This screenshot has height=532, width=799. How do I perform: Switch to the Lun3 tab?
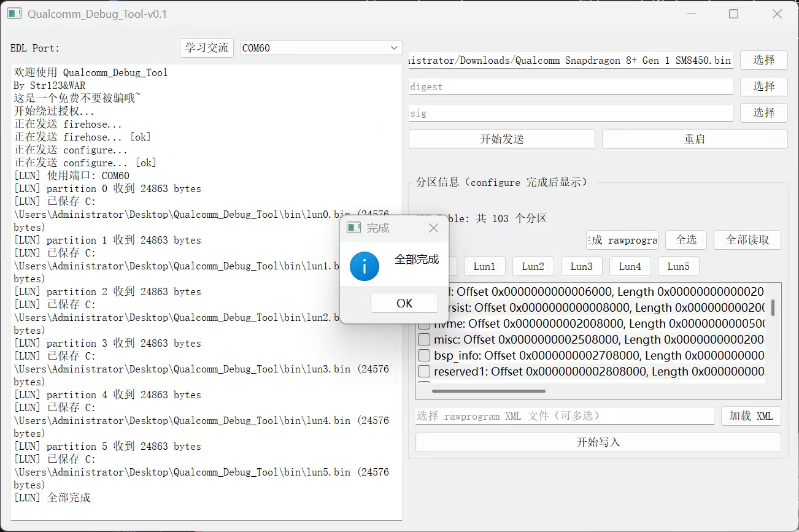[581, 266]
